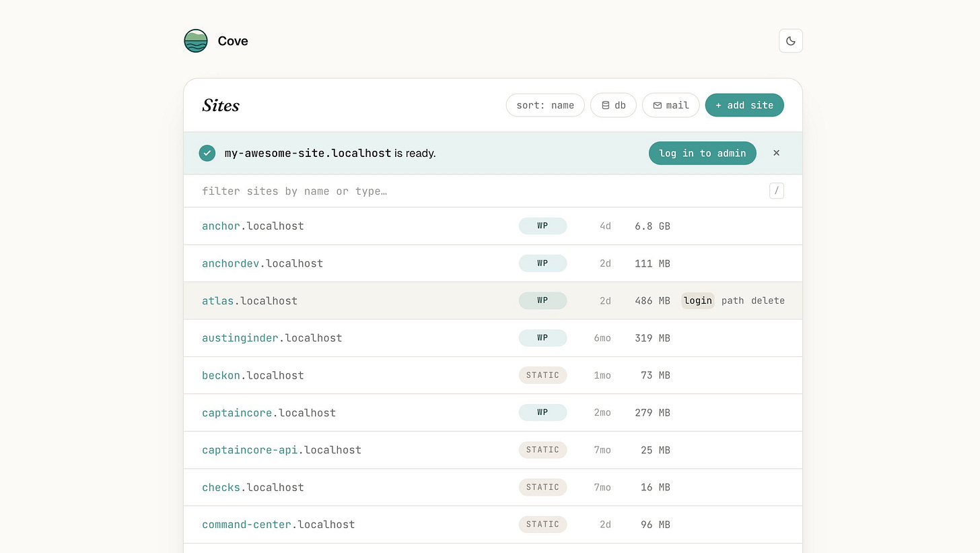The image size is (980, 553).
Task: Click the Cove app name text
Action: click(x=233, y=41)
